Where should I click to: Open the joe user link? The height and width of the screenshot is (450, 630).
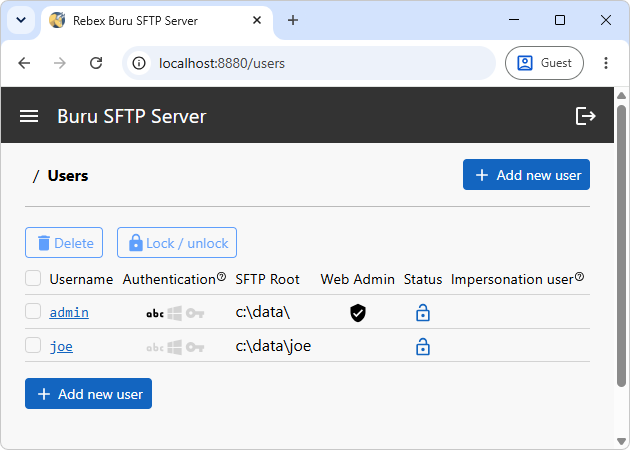[x=61, y=347]
